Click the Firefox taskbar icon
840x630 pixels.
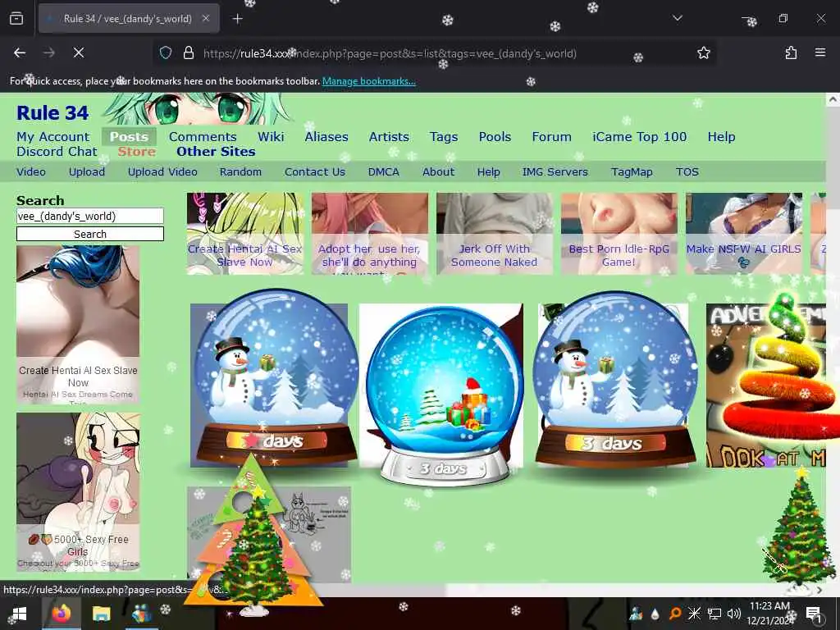click(61, 614)
